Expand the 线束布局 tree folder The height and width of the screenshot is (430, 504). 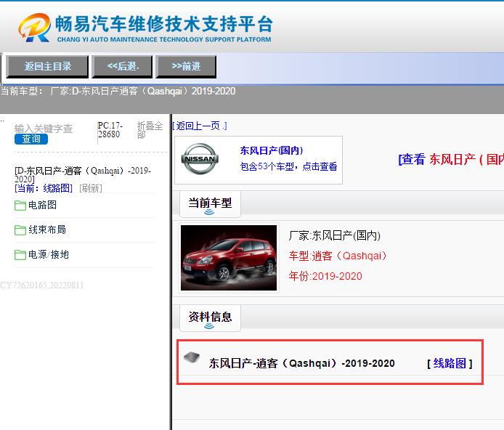(46, 230)
